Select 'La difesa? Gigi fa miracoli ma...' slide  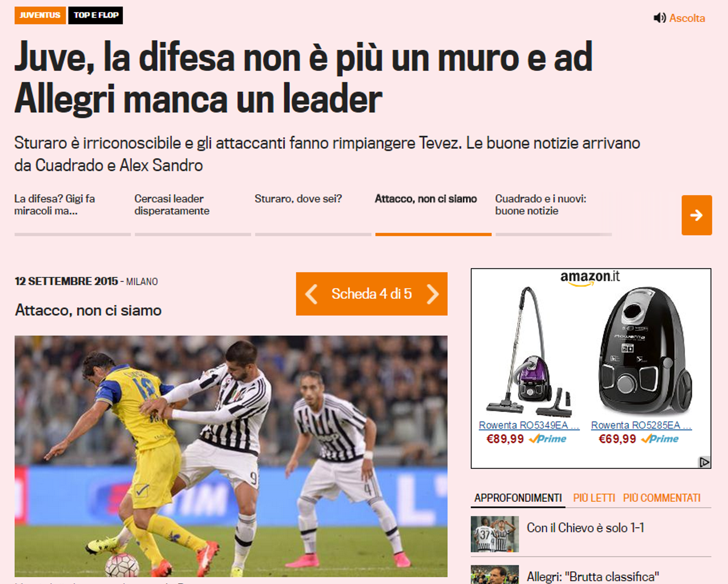pyautogui.click(x=55, y=205)
